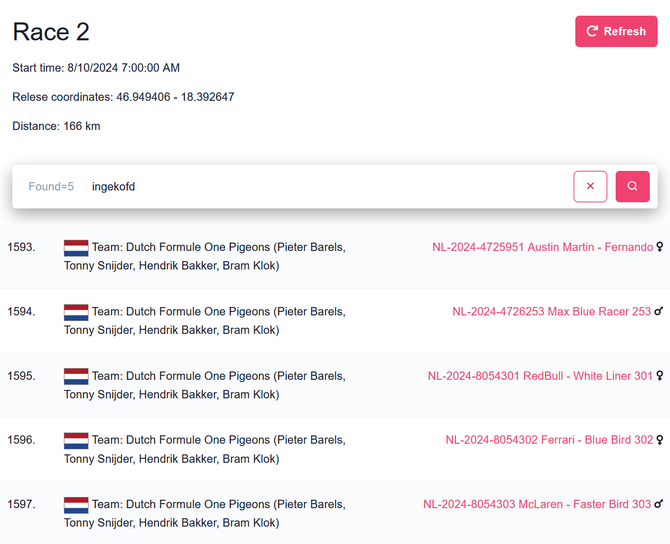Click male symbol beside Faster Bird 303
Viewport: 670px width, 544px height.
pyautogui.click(x=659, y=504)
